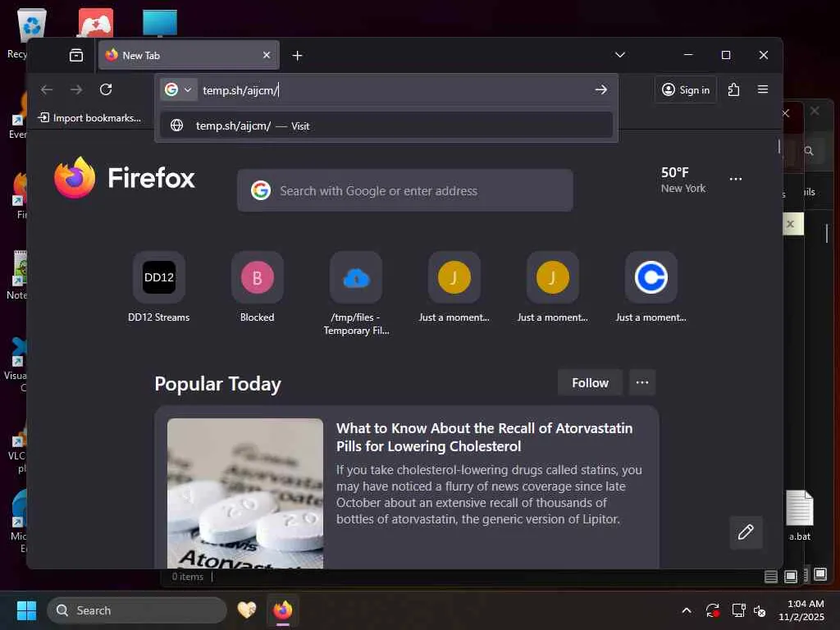Open the red game controller desktop icon

[x=96, y=22]
